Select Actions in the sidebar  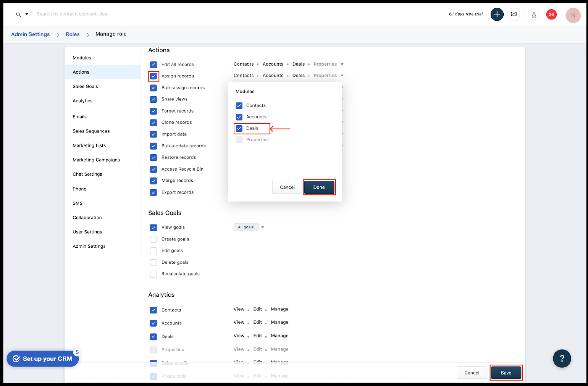[103, 72]
